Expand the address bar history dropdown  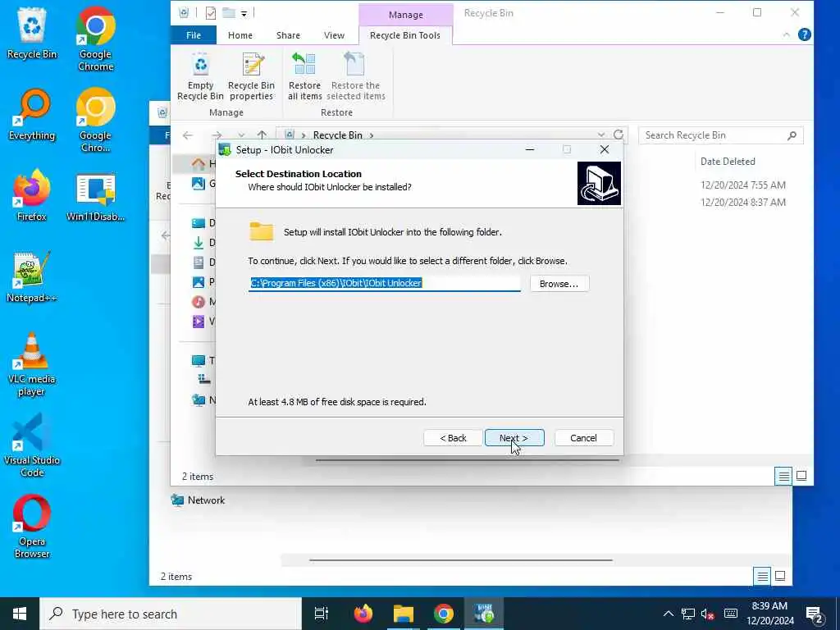(601, 135)
